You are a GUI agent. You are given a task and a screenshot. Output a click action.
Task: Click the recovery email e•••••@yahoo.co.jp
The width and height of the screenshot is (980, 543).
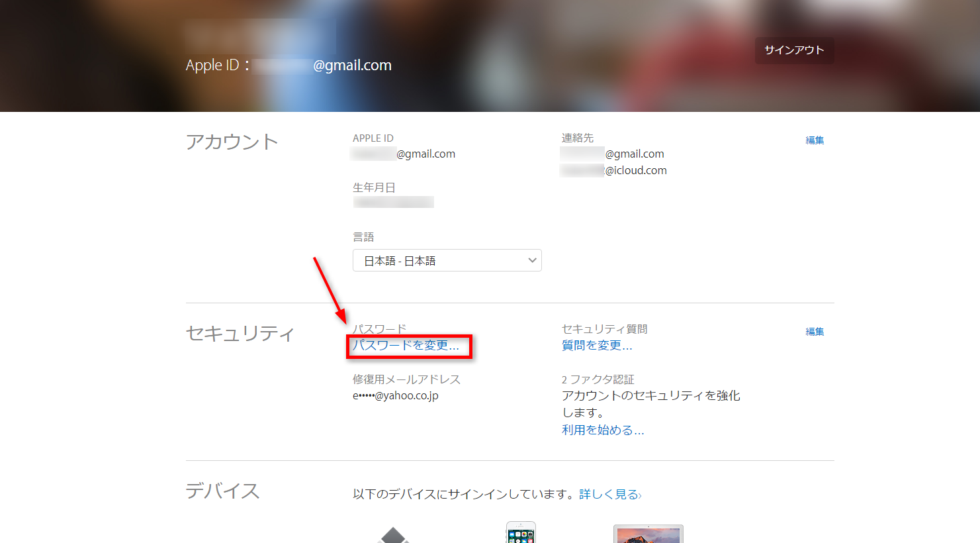coord(396,395)
